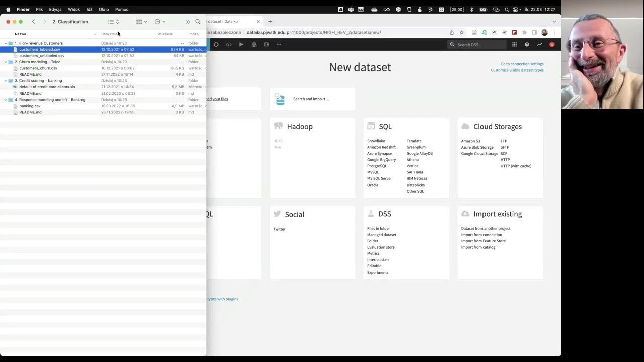Screen dimensions: 644x362
Task: Open Finder grouping options dropdown
Action: (141, 22)
